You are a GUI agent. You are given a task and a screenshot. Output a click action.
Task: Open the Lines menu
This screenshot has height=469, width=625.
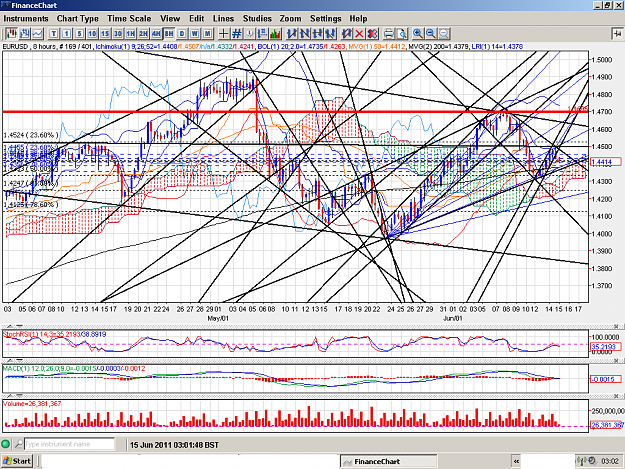(223, 18)
